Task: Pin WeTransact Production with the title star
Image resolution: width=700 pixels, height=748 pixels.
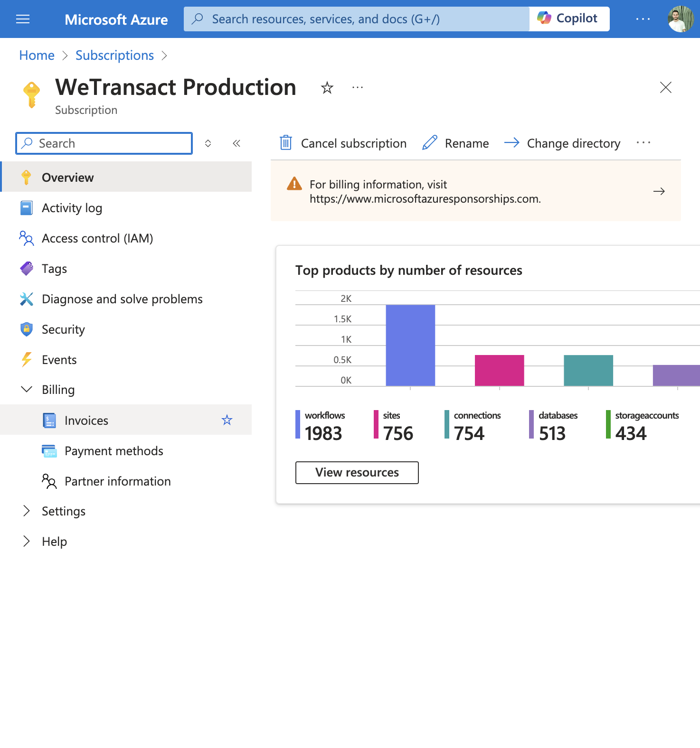Action: click(327, 88)
